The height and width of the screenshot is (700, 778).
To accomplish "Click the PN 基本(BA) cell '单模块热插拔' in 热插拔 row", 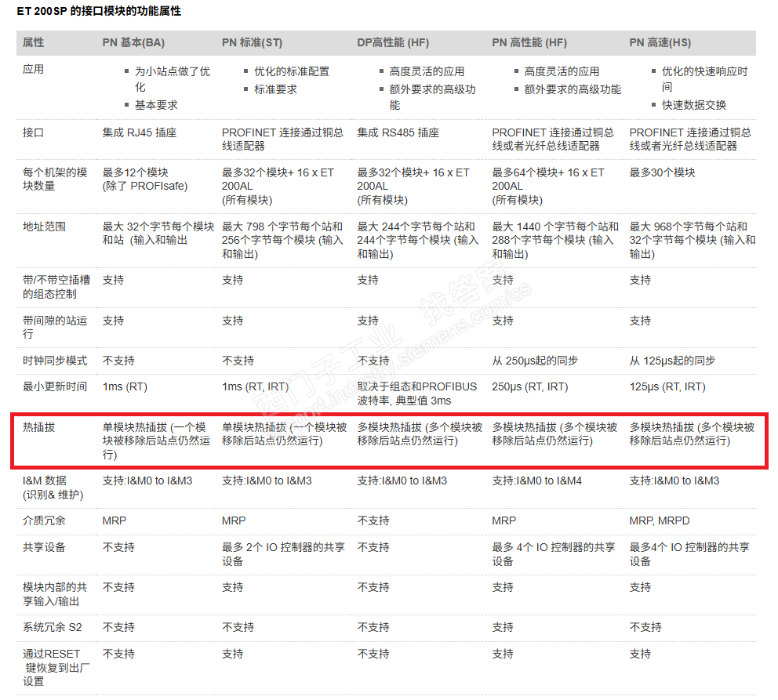I will tap(156, 441).
